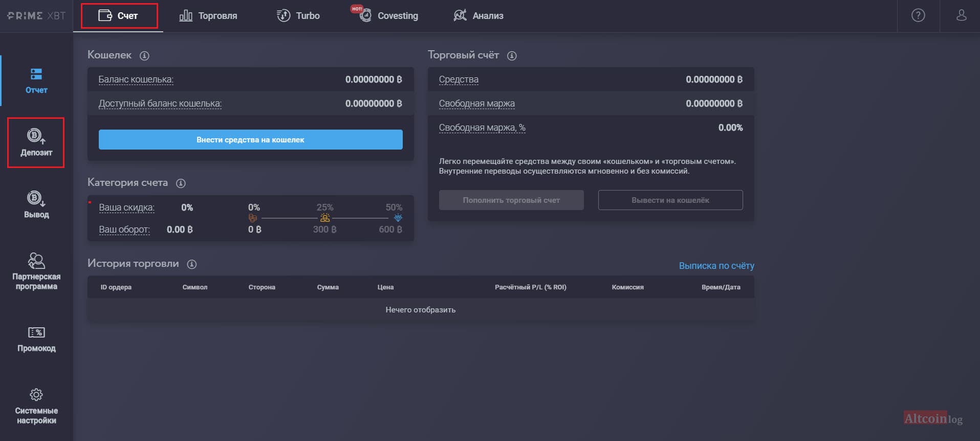Click the 0% discount tier icon
The image size is (980, 441).
click(253, 218)
